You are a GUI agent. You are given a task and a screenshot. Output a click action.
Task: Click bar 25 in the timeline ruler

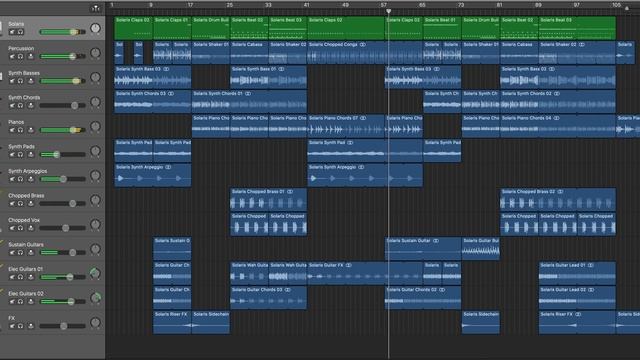tap(229, 5)
